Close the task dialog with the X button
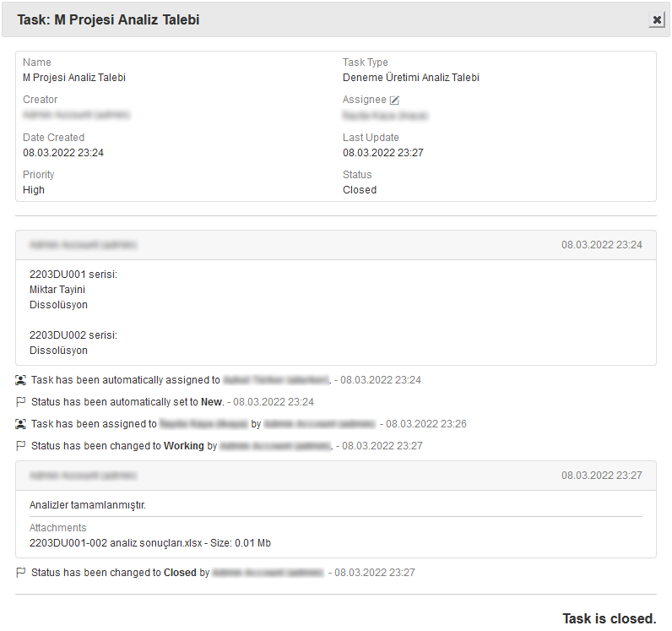This screenshot has height=631, width=672. (656, 20)
